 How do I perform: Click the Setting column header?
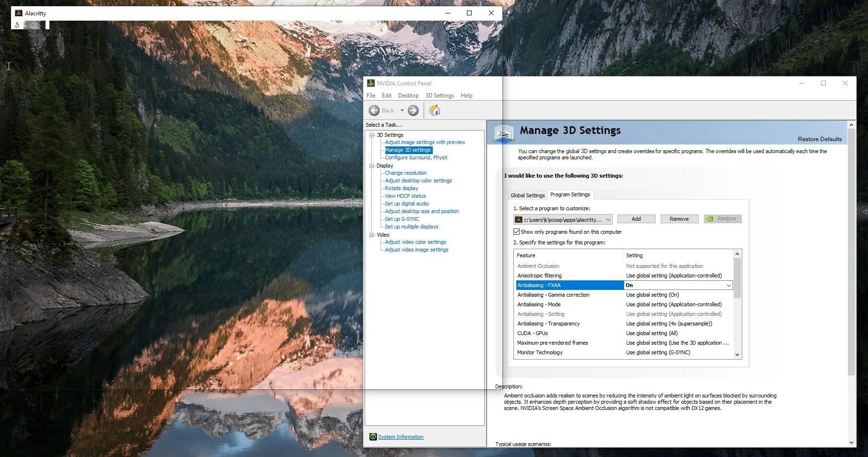tap(678, 255)
